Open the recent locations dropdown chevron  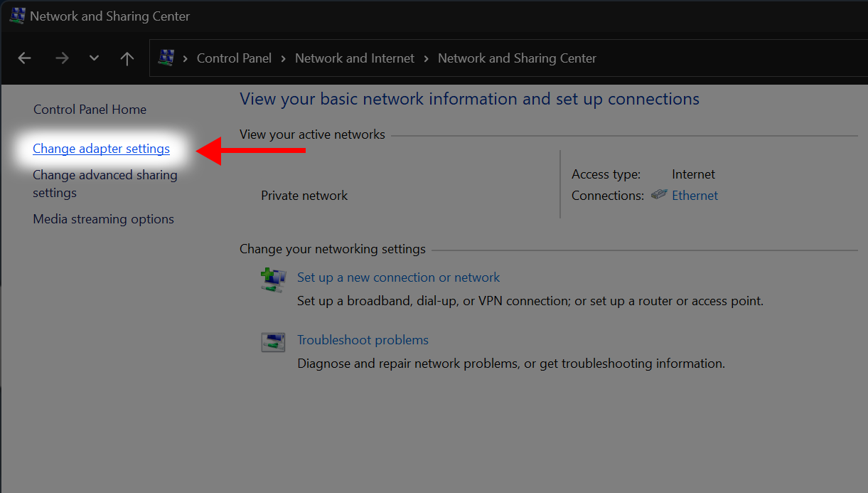94,58
